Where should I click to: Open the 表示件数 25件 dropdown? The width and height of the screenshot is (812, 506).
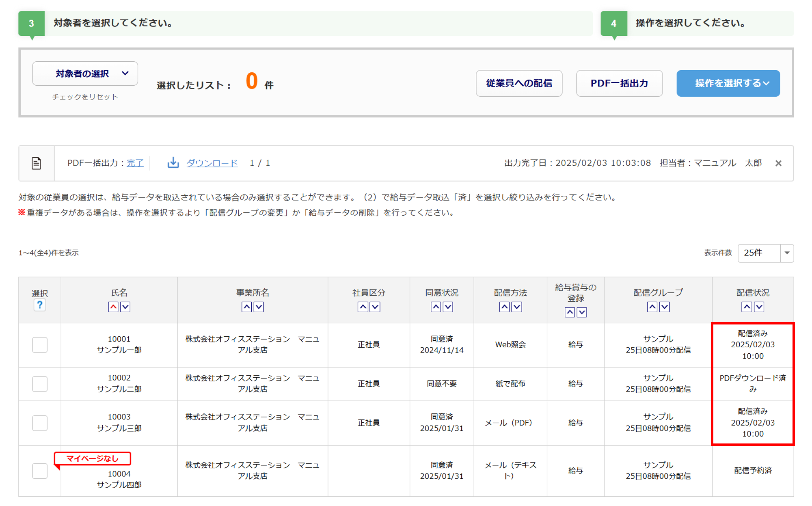click(x=765, y=253)
